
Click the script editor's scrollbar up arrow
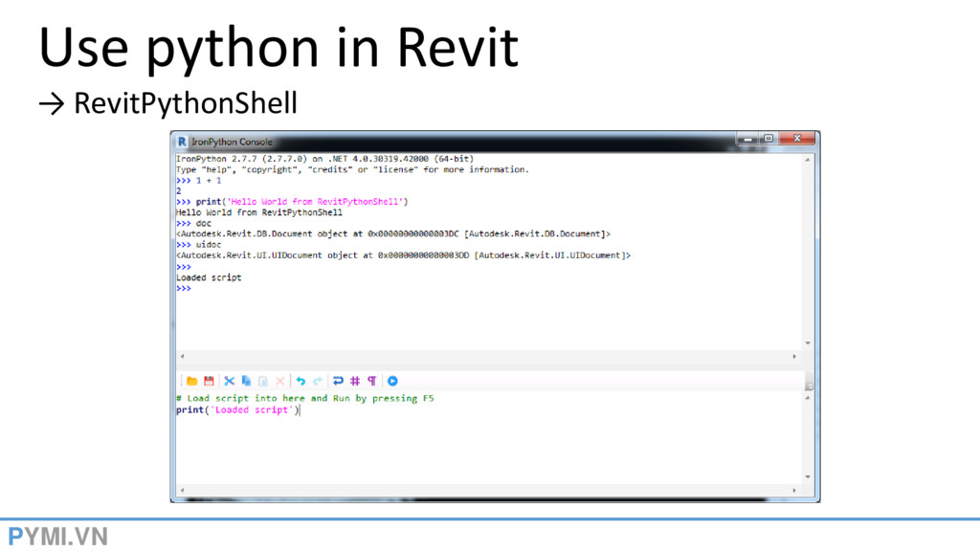coord(808,398)
